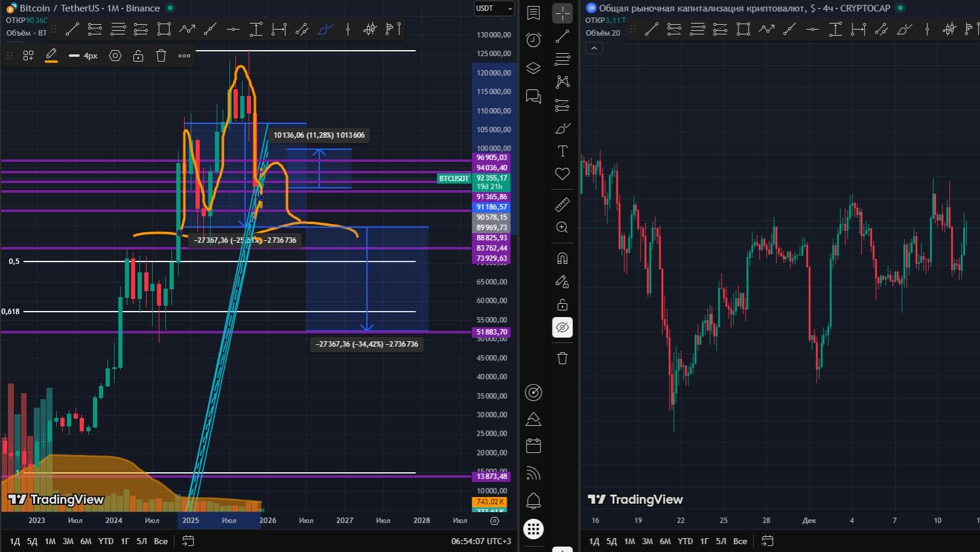Open the timezone 06:54:07 UTC+3 menu
Image resolution: width=980 pixels, height=552 pixels.
point(481,541)
